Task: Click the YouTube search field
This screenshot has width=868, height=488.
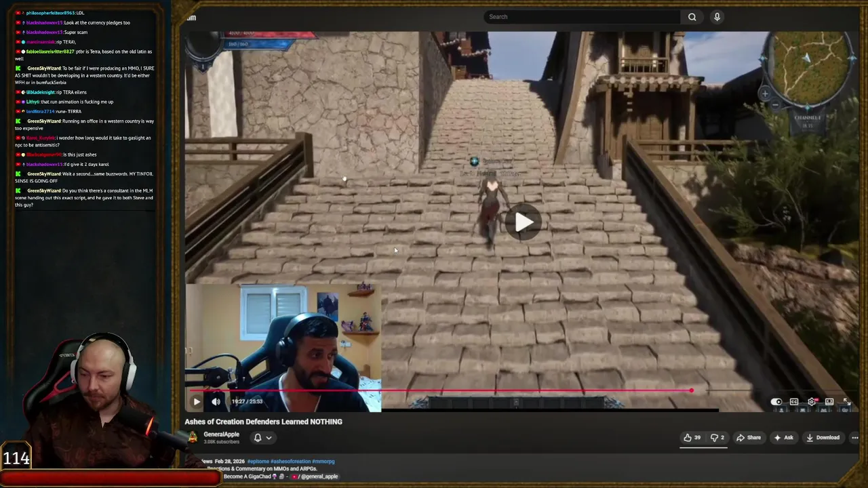Action: (582, 17)
